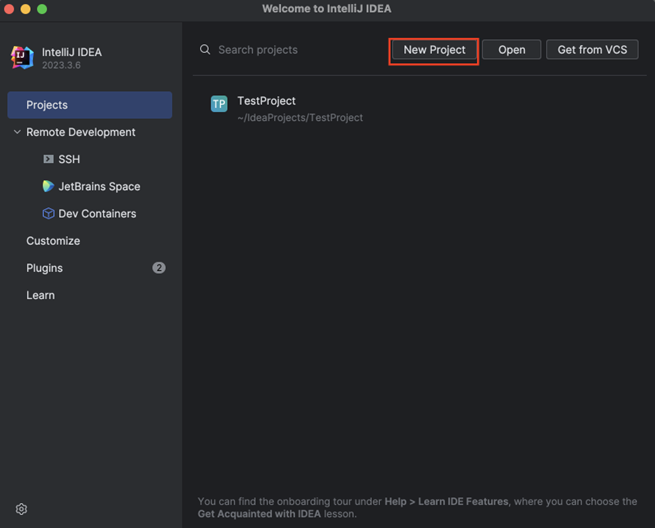655x528 pixels.
Task: Collapse the Remote Development chevron
Action: pos(17,132)
